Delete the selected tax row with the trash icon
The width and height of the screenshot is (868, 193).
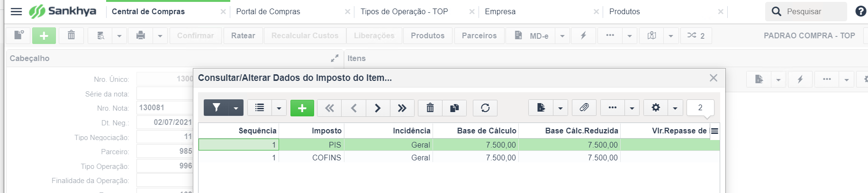(x=430, y=108)
